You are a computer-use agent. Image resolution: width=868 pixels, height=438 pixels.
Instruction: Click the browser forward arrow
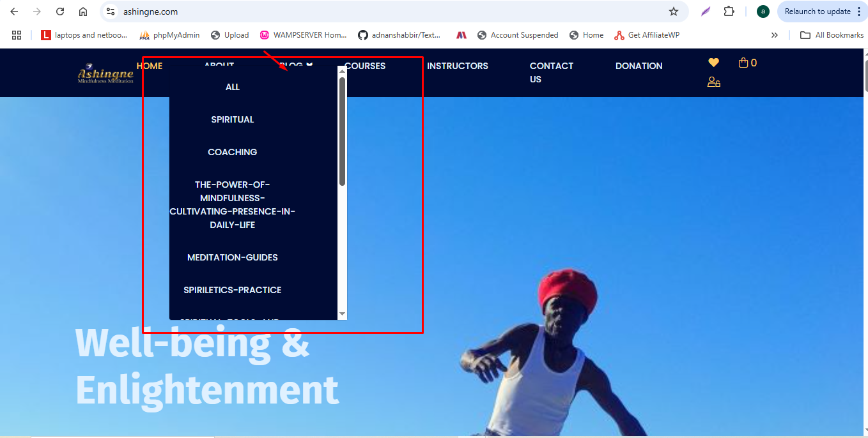coord(37,11)
